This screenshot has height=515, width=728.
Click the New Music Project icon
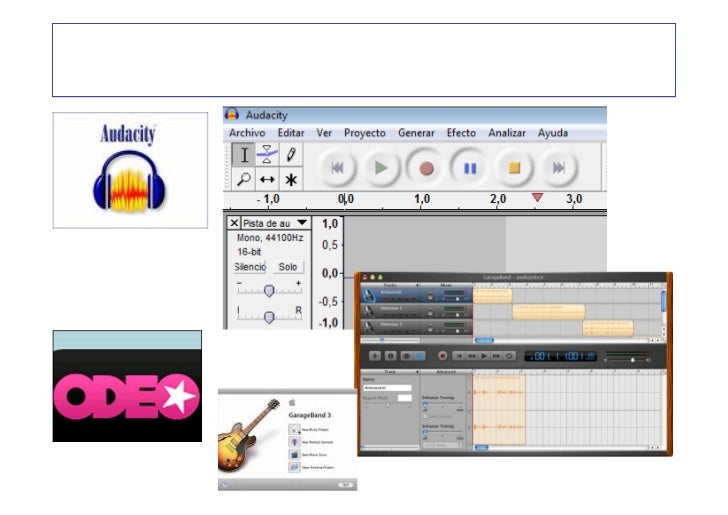coord(294,430)
